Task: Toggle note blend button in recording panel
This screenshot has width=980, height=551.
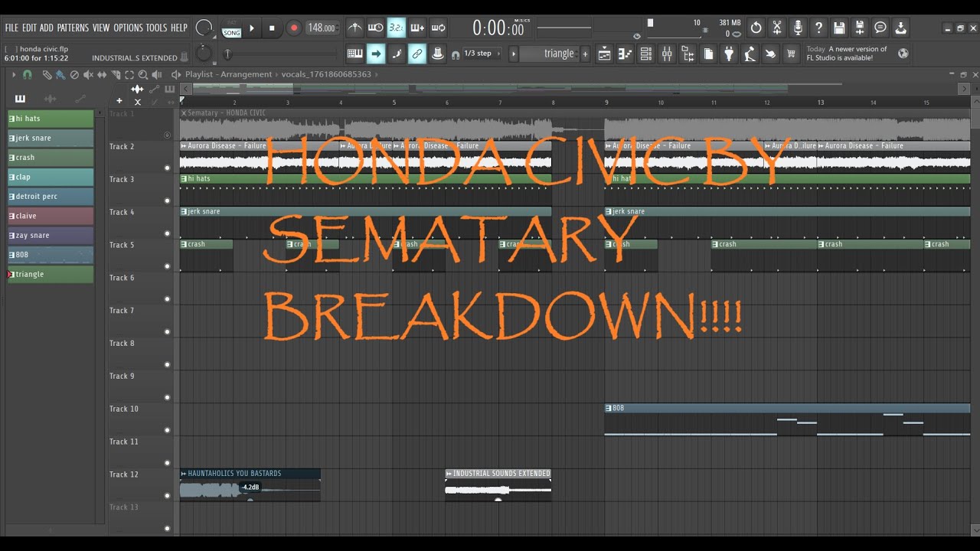Action: pos(396,54)
